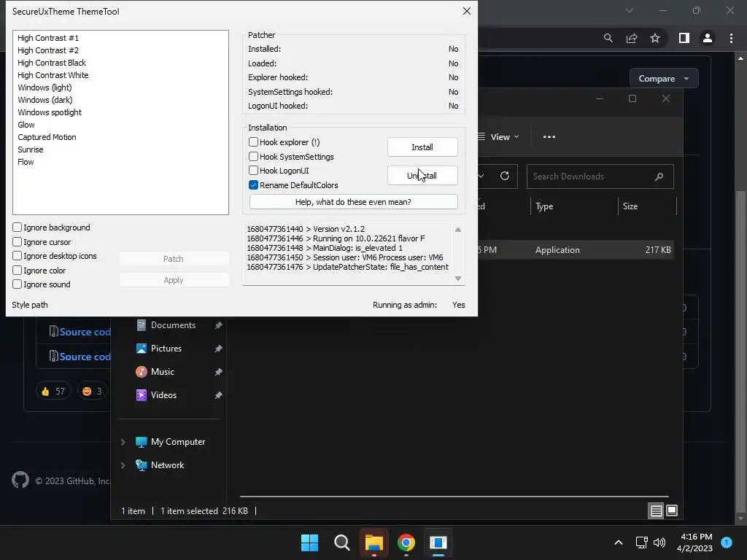Screen dimensions: 747x560
Task: Select the Captured Motion theme
Action: coord(47,137)
